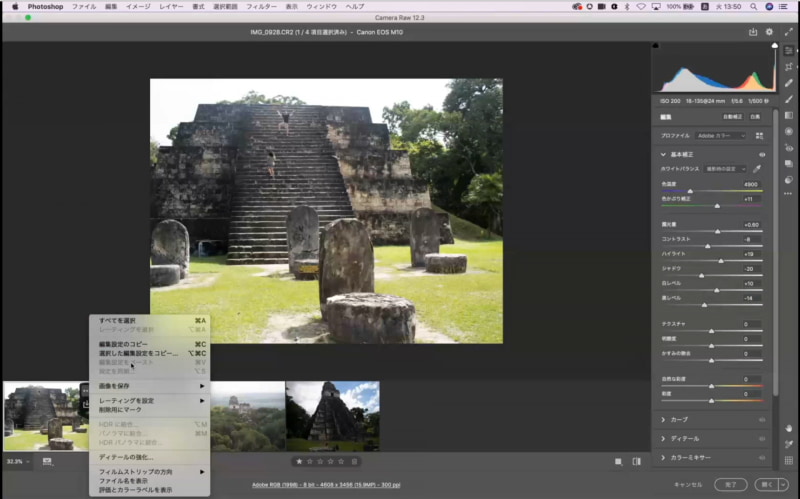Set rating to first star
Viewport: 800px width, 499px height.
pyautogui.click(x=299, y=462)
